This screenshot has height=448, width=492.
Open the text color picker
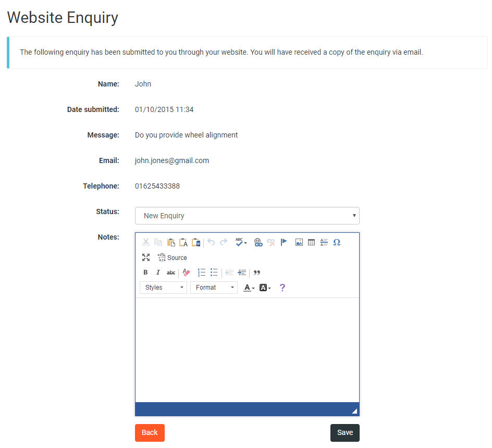pyautogui.click(x=249, y=288)
